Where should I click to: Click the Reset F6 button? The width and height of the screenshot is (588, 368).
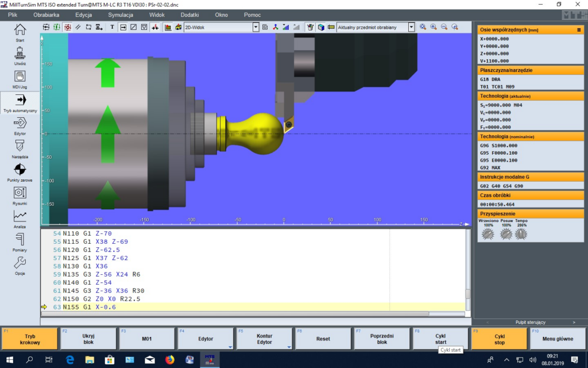point(323,339)
